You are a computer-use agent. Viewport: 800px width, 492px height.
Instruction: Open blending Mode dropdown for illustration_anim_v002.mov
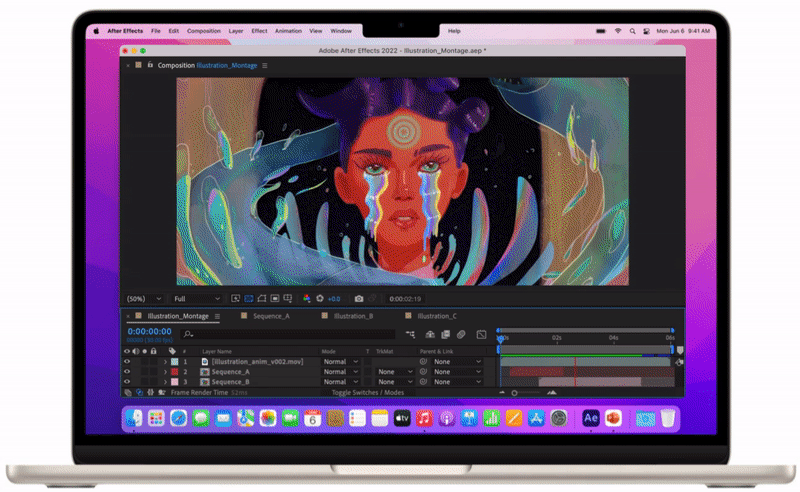[x=340, y=361]
